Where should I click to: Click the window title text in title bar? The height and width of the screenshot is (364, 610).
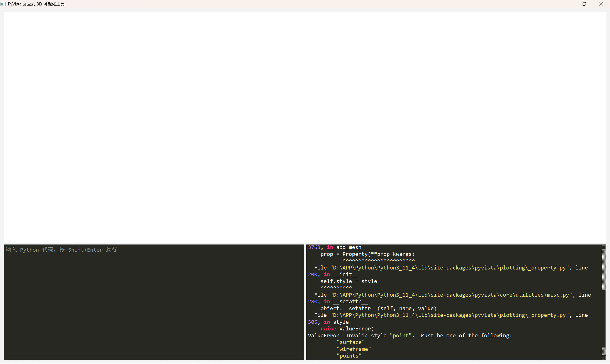(x=36, y=4)
